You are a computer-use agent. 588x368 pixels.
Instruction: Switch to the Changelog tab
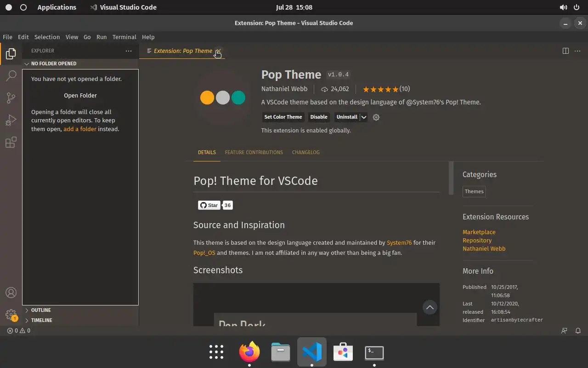[x=306, y=152]
